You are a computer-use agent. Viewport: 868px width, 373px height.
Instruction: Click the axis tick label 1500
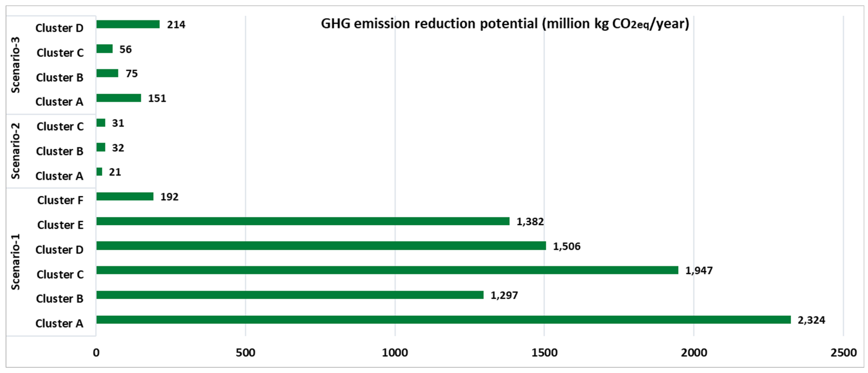[x=545, y=353]
